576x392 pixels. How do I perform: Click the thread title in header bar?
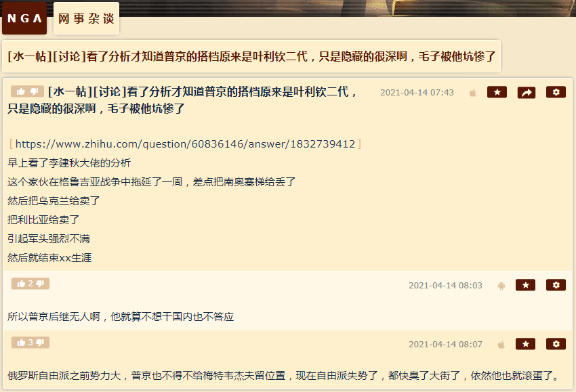[251, 56]
